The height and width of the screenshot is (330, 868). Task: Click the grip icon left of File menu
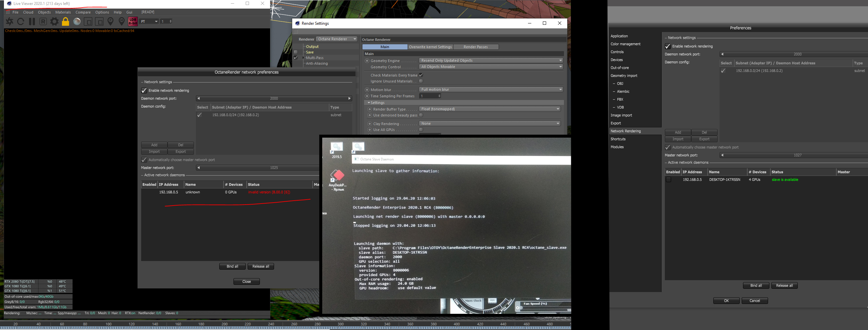pyautogui.click(x=8, y=12)
